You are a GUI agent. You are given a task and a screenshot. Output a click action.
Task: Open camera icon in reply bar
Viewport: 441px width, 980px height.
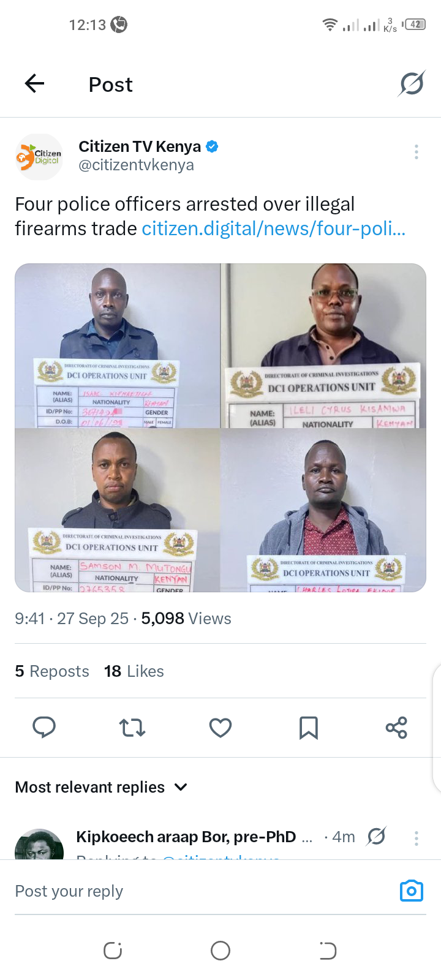412,891
